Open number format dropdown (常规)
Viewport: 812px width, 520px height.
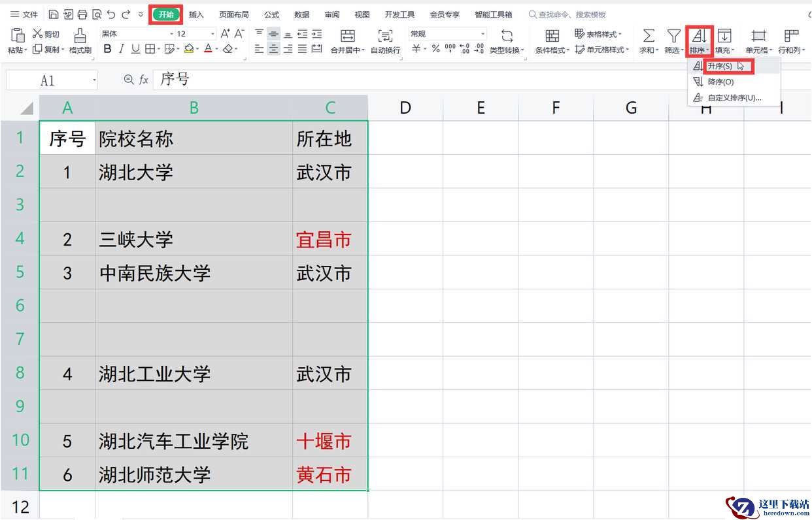tap(448, 34)
